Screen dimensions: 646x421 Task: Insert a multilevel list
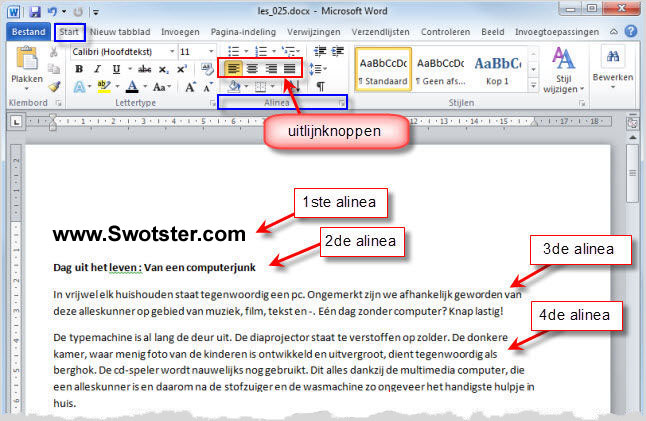click(x=288, y=51)
